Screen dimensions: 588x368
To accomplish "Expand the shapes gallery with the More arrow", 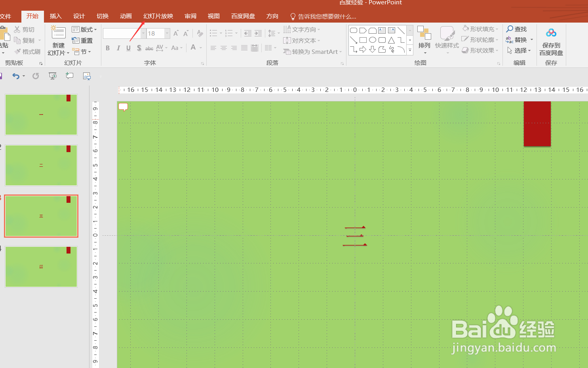I will click(410, 50).
